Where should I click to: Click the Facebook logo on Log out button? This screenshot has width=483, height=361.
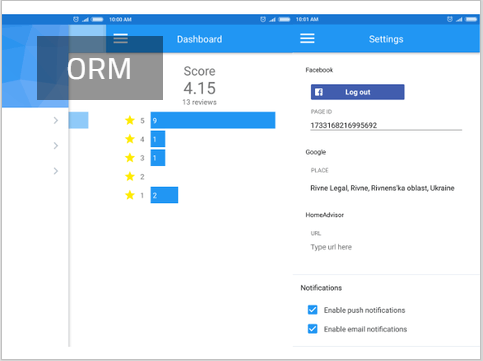tap(319, 92)
